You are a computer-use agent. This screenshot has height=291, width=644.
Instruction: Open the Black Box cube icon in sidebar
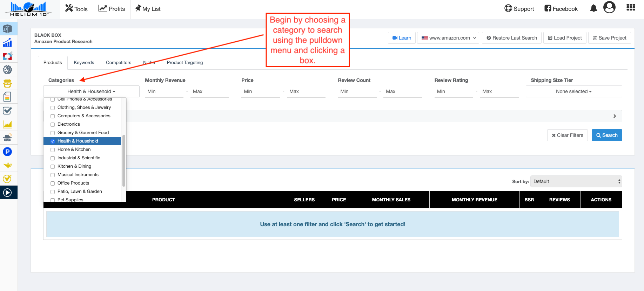click(x=7, y=29)
